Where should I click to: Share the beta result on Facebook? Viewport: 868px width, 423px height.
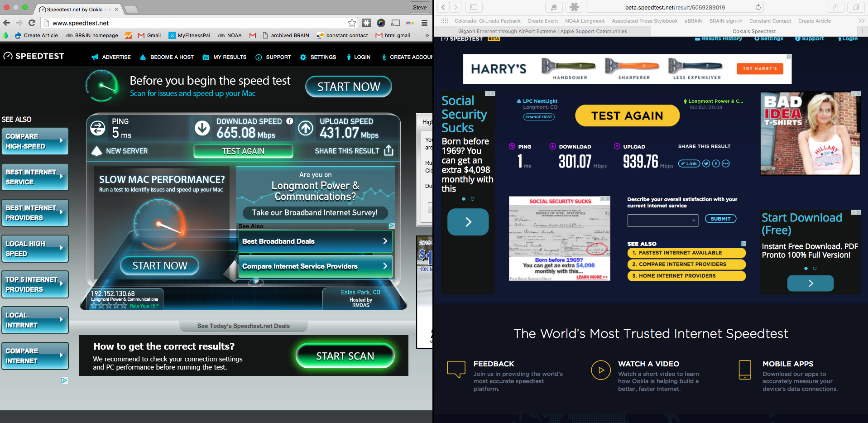(716, 163)
